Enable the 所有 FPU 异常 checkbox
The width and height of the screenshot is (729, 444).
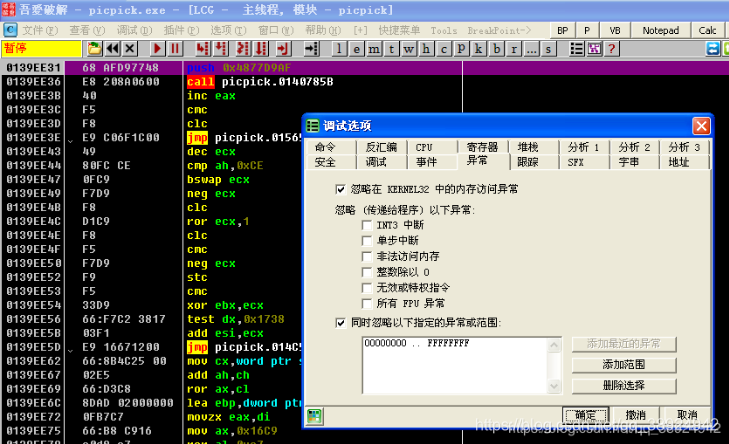(x=367, y=304)
